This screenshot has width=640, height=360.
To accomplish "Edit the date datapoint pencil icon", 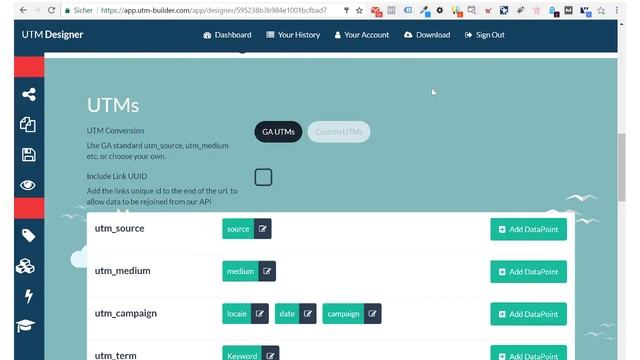I will pos(308,314).
